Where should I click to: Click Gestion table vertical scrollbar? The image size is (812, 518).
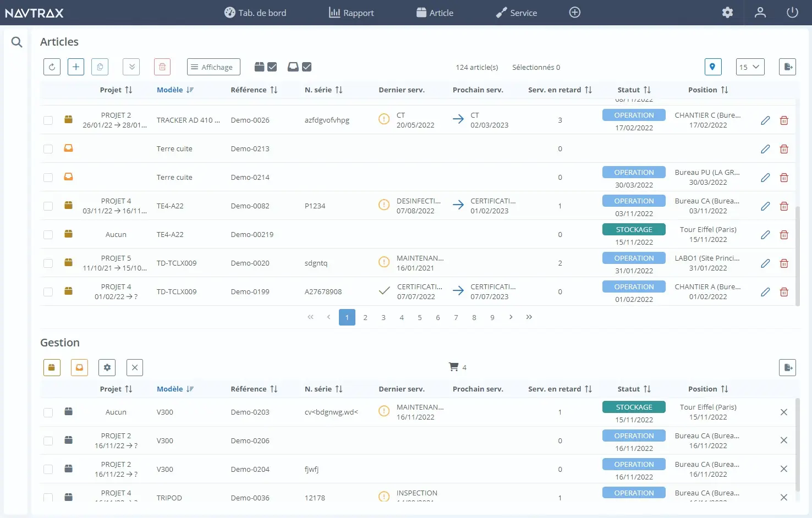pos(798,444)
